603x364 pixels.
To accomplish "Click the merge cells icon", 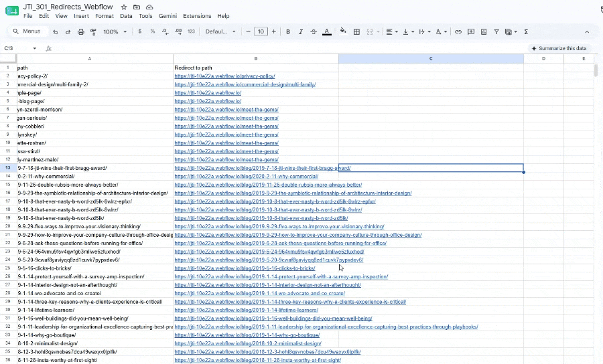I will pyautogui.click(x=370, y=32).
